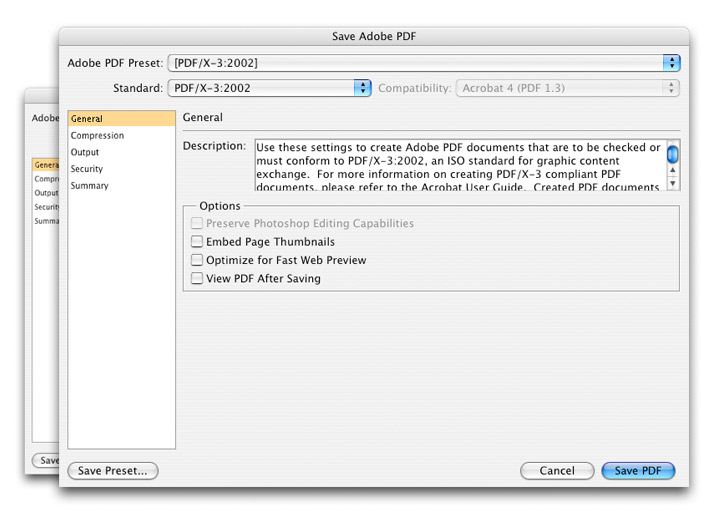Open the Adobe PDF Preset dropdown
The height and width of the screenshot is (525, 710).
(x=424, y=63)
